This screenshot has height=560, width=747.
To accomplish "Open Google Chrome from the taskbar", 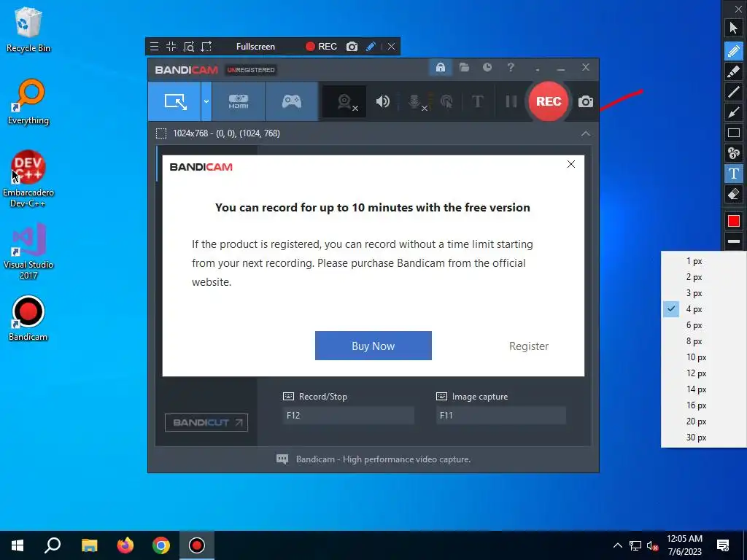I will (x=161, y=545).
